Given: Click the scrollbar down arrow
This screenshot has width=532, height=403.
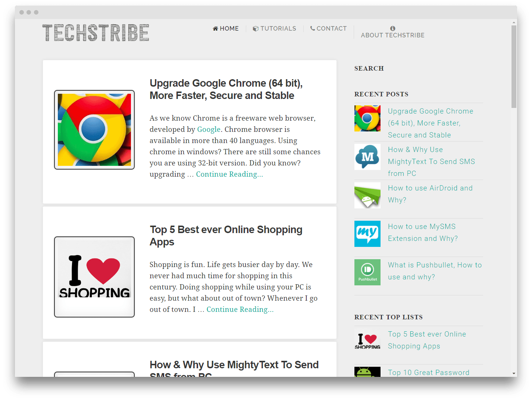Looking at the screenshot, I should click(514, 373).
